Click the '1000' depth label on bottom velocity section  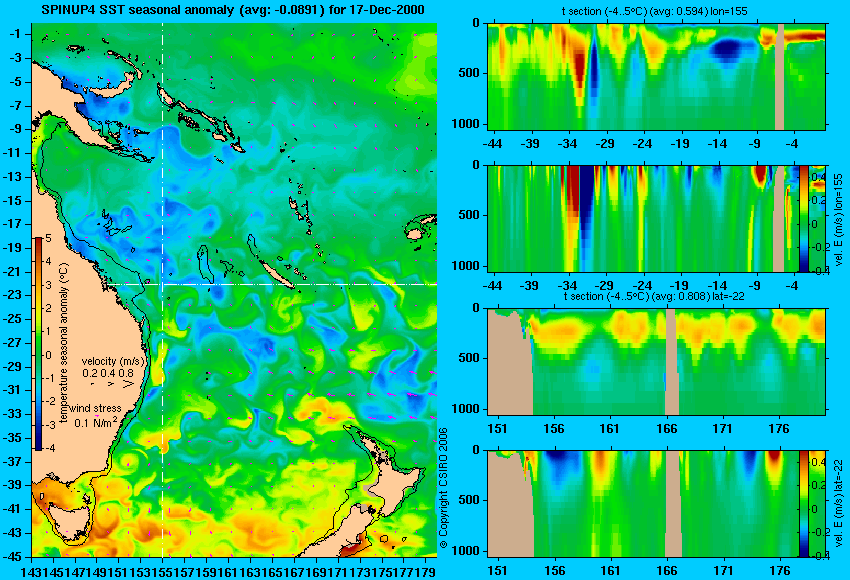(466, 551)
